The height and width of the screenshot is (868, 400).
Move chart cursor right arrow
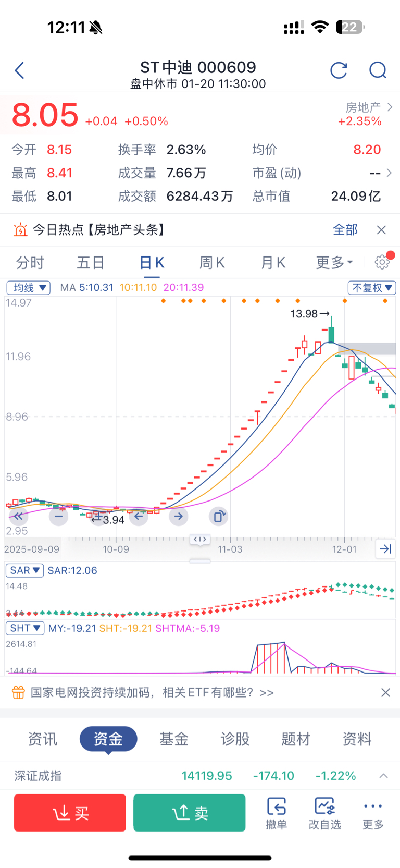(x=179, y=517)
